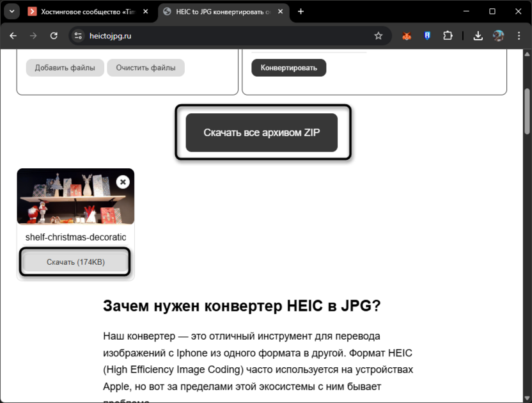Click the blue shield extension icon
The image size is (532, 403).
coord(427,36)
